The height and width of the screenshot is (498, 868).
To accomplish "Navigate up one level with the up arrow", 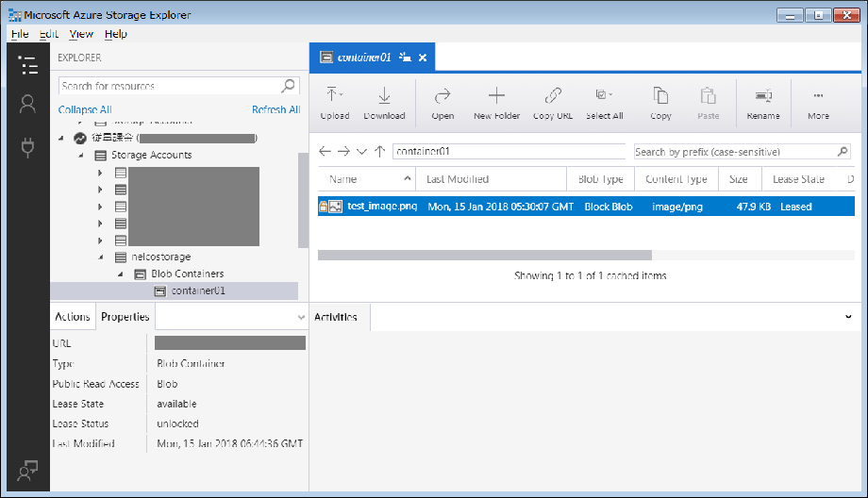I will click(x=379, y=152).
